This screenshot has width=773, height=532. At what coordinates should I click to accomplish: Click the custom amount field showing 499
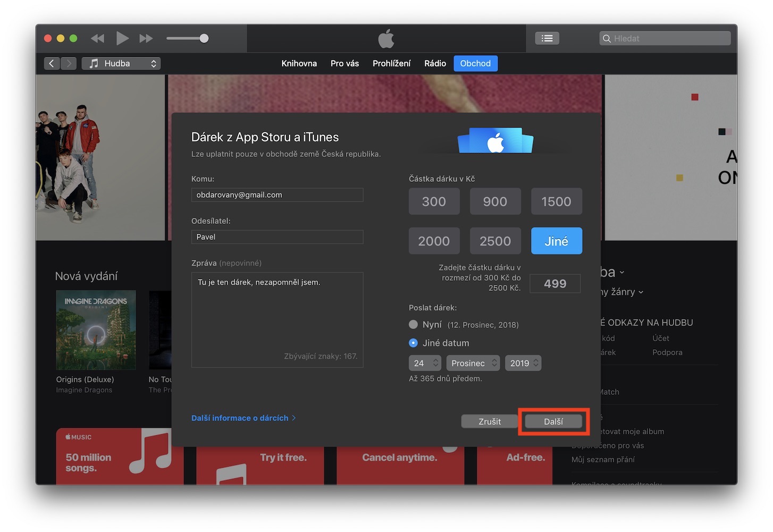click(x=555, y=283)
